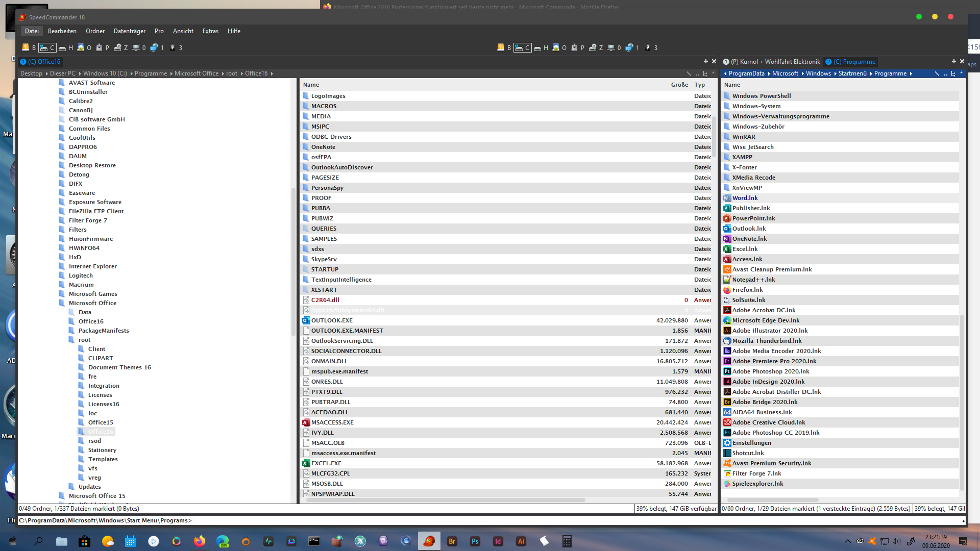Open Datei menu
This screenshot has width=980, height=551.
coord(32,31)
